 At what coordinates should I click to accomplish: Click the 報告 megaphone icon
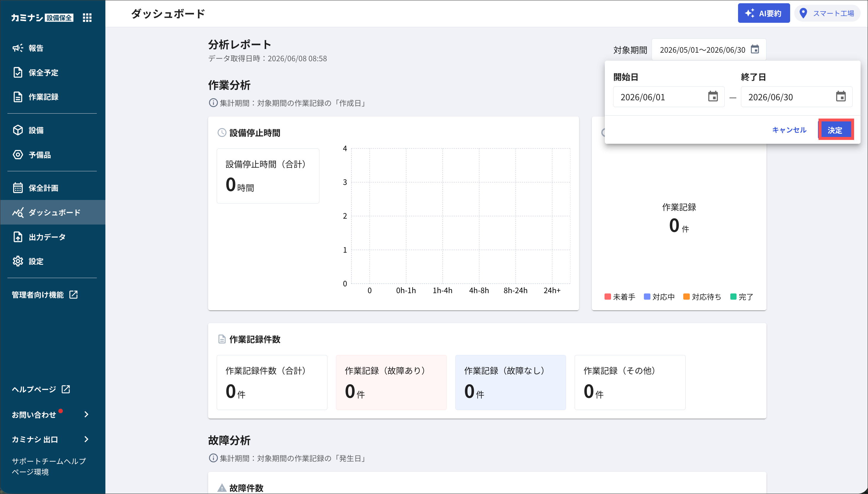(18, 48)
